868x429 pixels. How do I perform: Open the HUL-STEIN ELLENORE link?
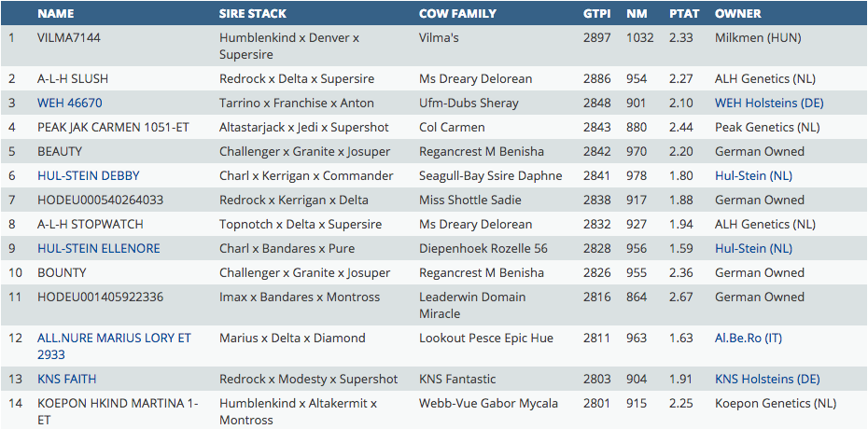point(99,249)
